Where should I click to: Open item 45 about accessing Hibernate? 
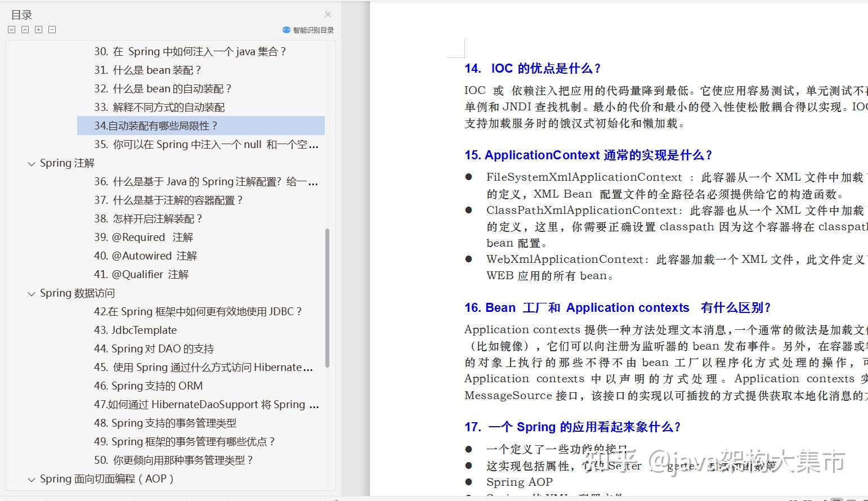point(204,368)
